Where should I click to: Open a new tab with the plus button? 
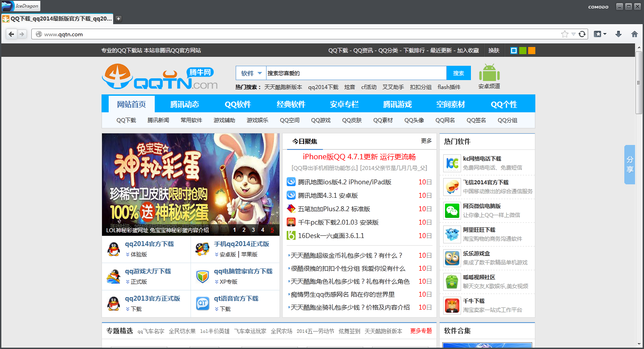click(119, 19)
